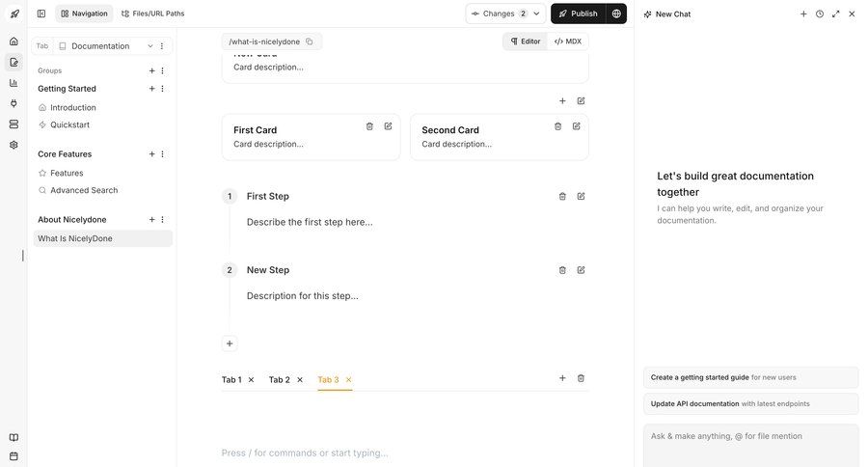
Task: Toggle the sidebar panel icon
Action: coord(41,14)
